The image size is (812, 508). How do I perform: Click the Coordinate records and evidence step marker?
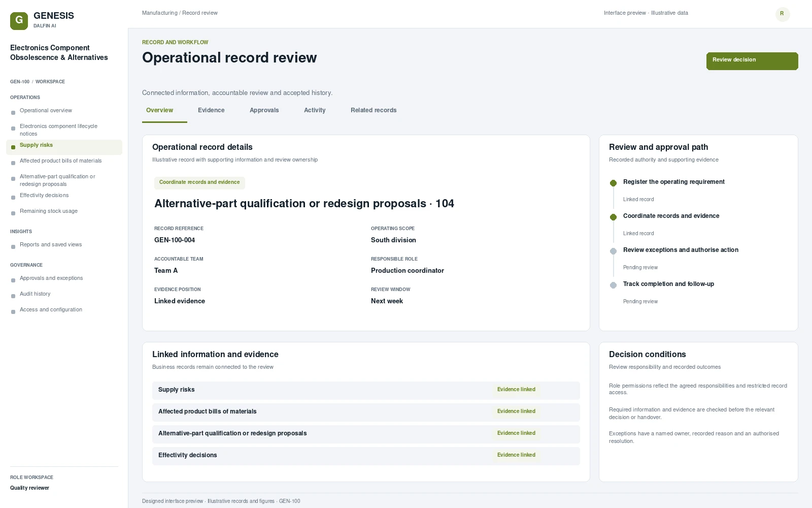(613, 217)
